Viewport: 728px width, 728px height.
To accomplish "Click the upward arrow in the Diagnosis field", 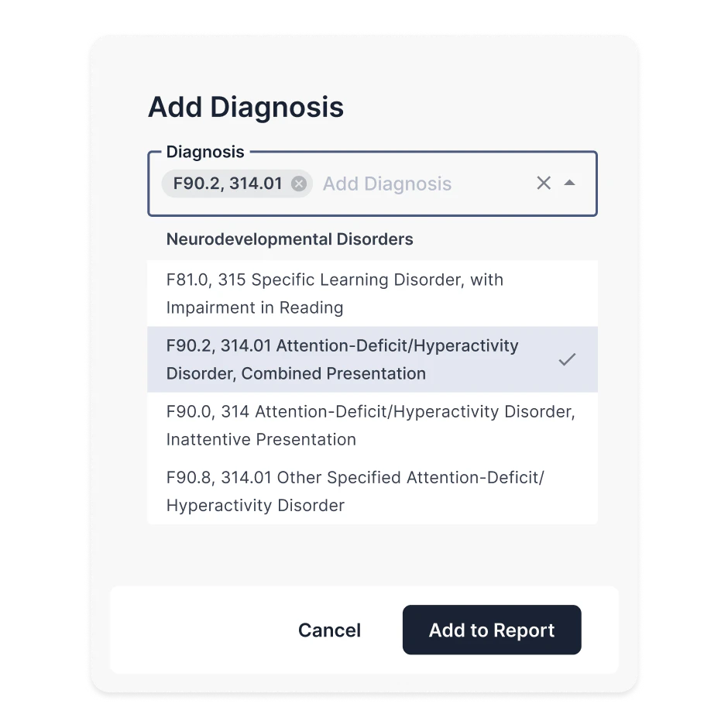I will tap(571, 183).
